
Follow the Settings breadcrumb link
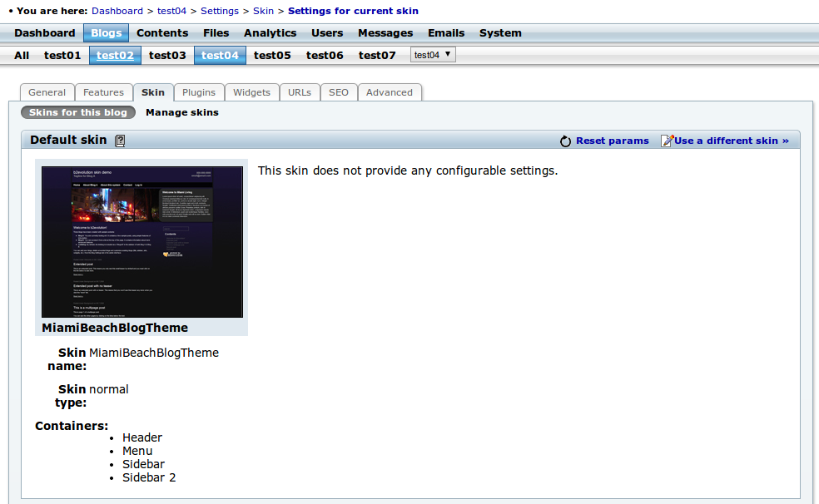pyautogui.click(x=220, y=11)
